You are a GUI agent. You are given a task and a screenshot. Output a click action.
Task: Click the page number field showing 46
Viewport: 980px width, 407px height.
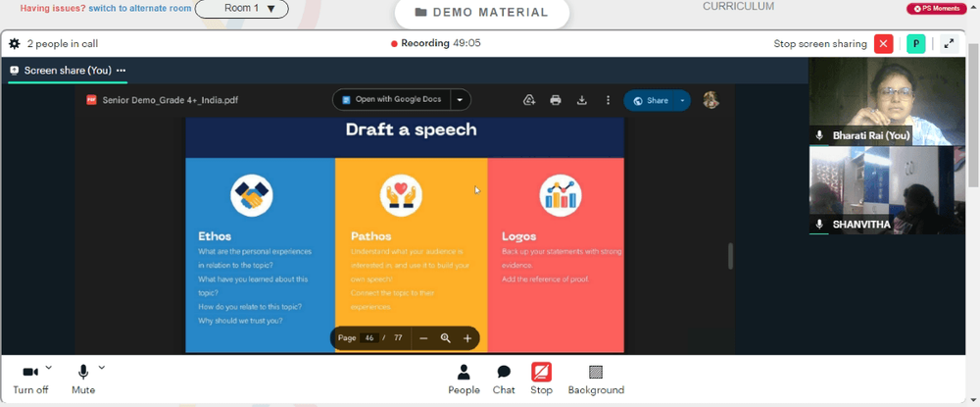(x=369, y=338)
